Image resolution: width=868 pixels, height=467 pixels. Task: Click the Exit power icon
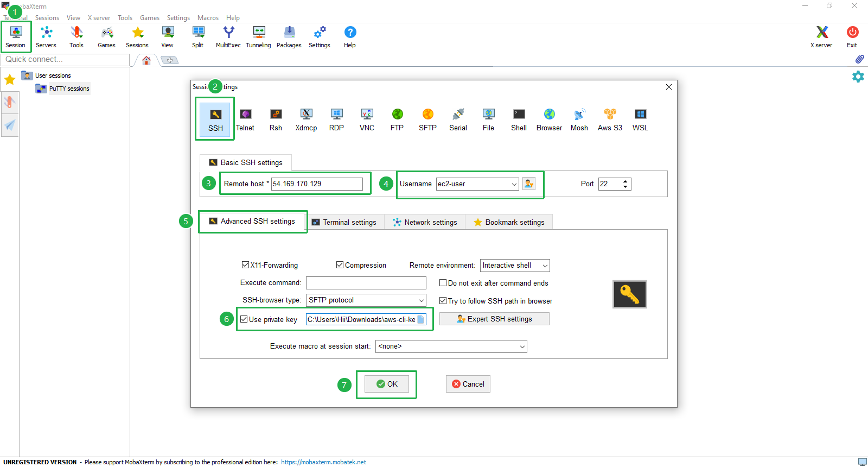click(852, 37)
